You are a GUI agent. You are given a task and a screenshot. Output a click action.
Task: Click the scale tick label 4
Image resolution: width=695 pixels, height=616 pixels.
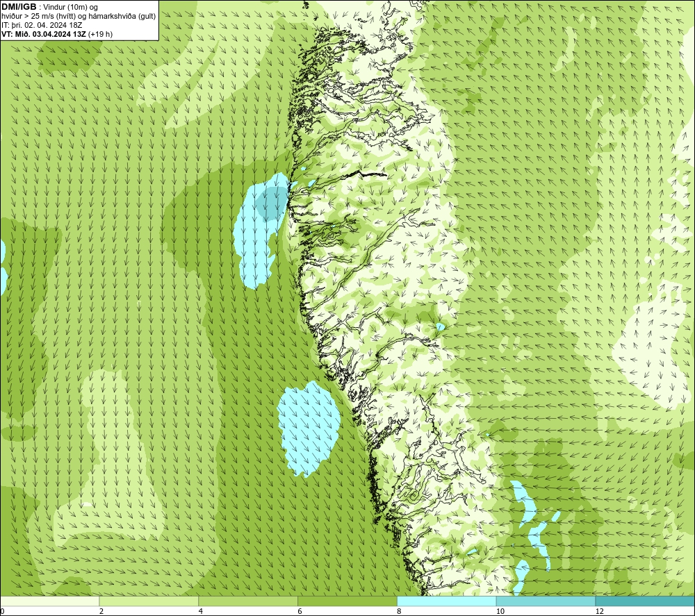click(201, 611)
